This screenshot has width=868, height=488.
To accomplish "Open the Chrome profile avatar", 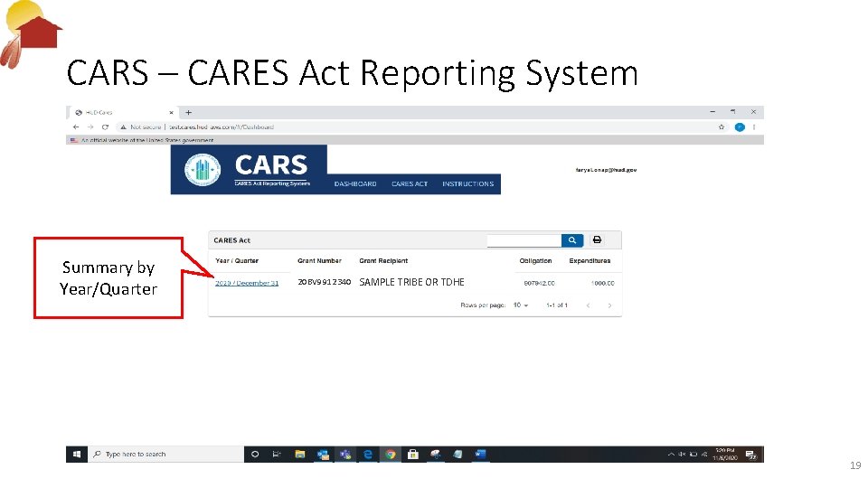I will click(x=740, y=127).
